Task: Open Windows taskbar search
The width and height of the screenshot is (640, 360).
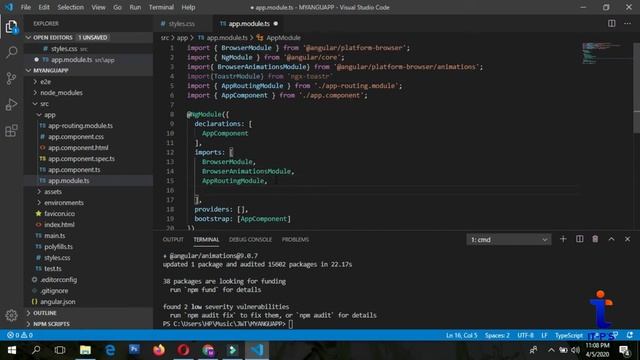Action: 36,350
